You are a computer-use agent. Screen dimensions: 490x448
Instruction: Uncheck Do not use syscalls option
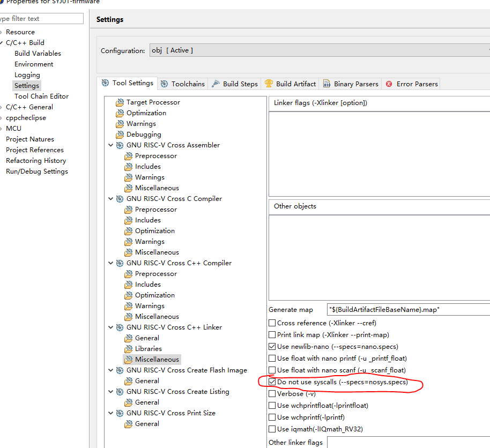point(272,382)
